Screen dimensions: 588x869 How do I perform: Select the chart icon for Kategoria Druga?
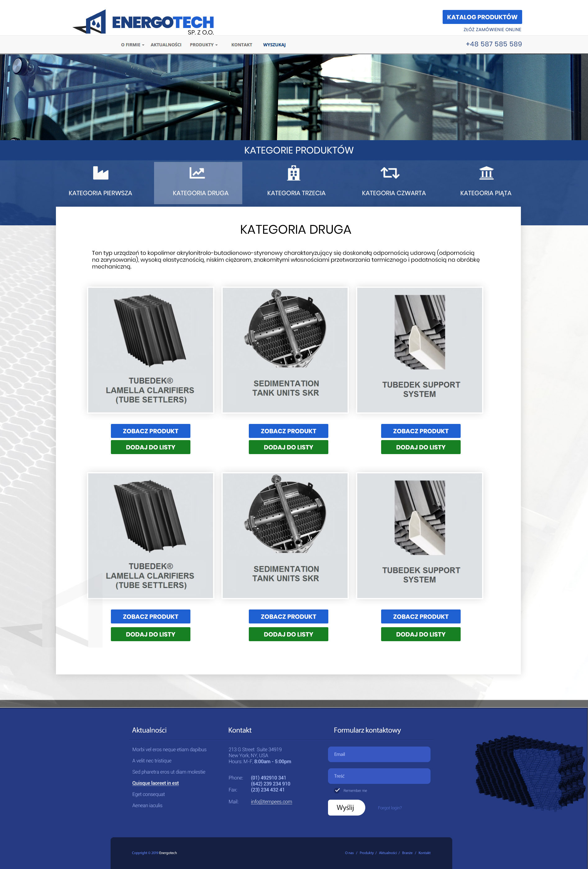(x=197, y=173)
